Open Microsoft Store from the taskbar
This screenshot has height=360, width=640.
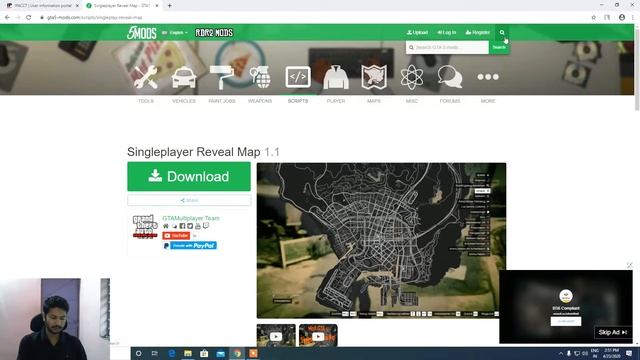(x=204, y=353)
